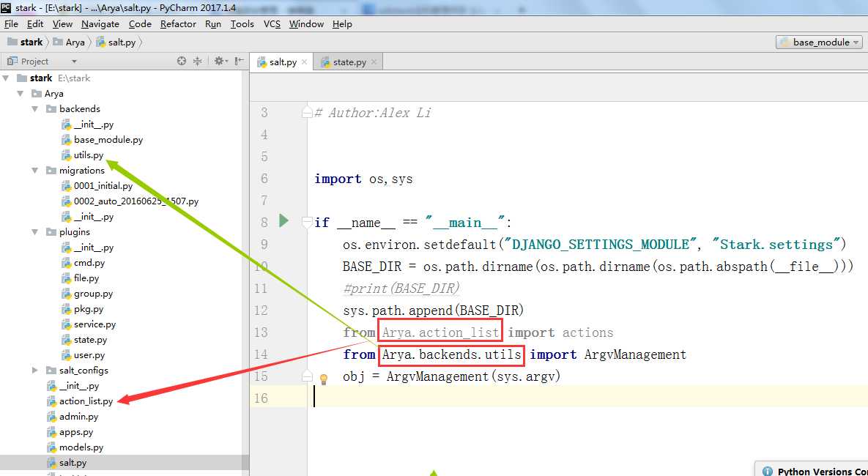Open the Navigate menu
868x476 pixels.
[x=100, y=23]
